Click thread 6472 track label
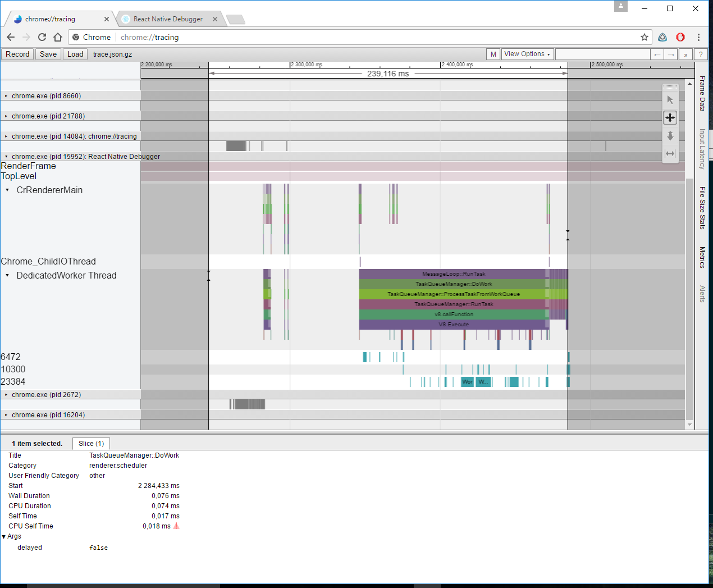Screen dimensions: 713x588 click(11, 357)
